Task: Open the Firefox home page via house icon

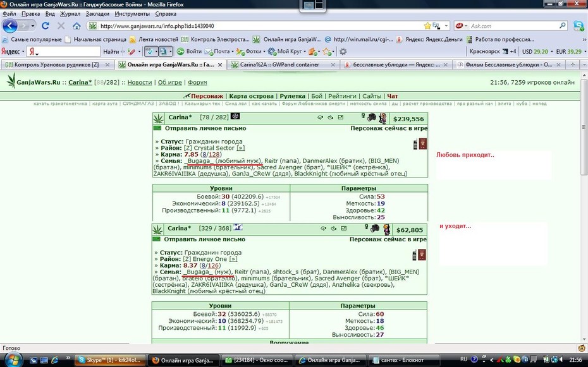Action: (x=77, y=26)
